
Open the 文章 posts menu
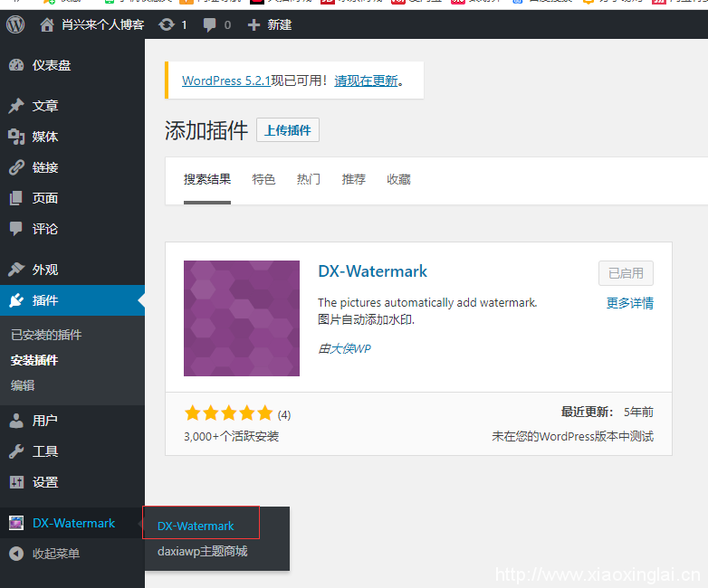point(72,106)
